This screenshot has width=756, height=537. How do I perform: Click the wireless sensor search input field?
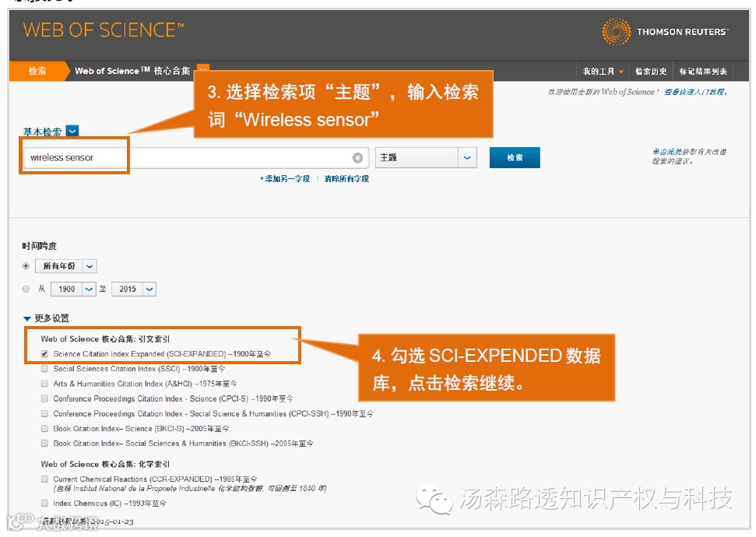pos(196,158)
